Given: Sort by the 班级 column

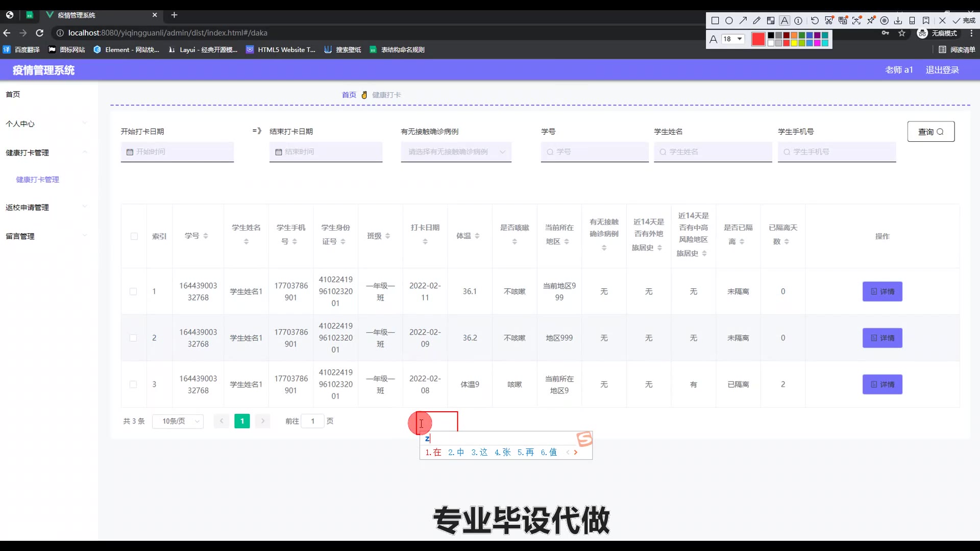Looking at the screenshot, I should tap(387, 236).
